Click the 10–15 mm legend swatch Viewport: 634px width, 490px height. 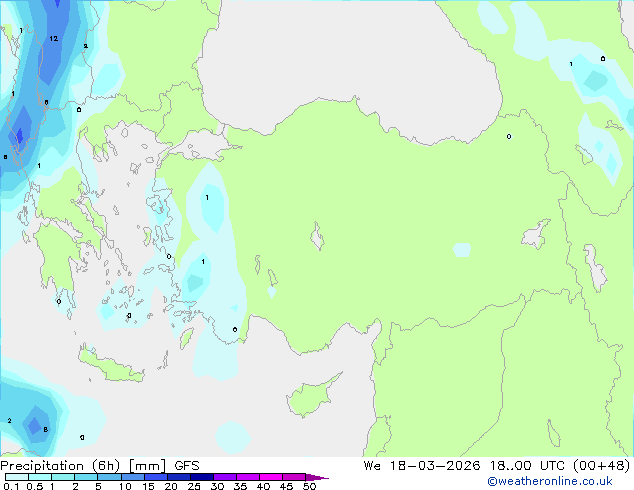133,477
